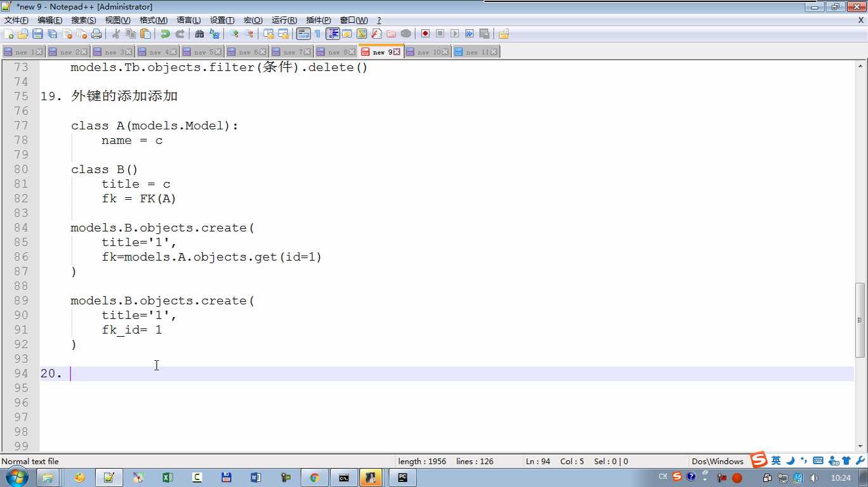Print the current document icon

click(96, 34)
